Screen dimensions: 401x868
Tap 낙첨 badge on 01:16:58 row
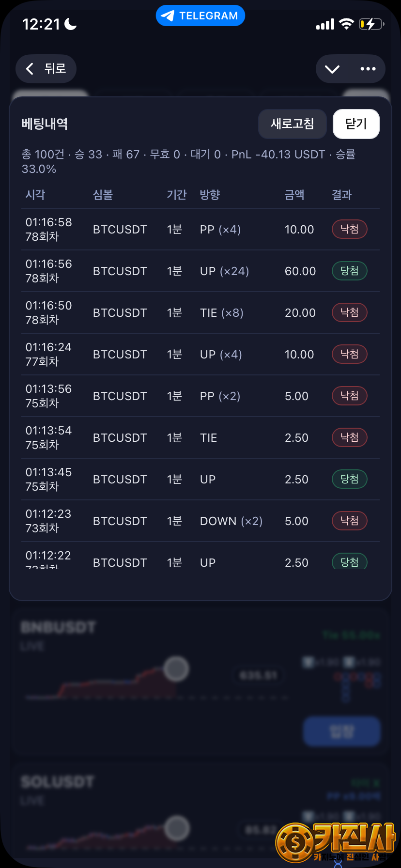(349, 229)
